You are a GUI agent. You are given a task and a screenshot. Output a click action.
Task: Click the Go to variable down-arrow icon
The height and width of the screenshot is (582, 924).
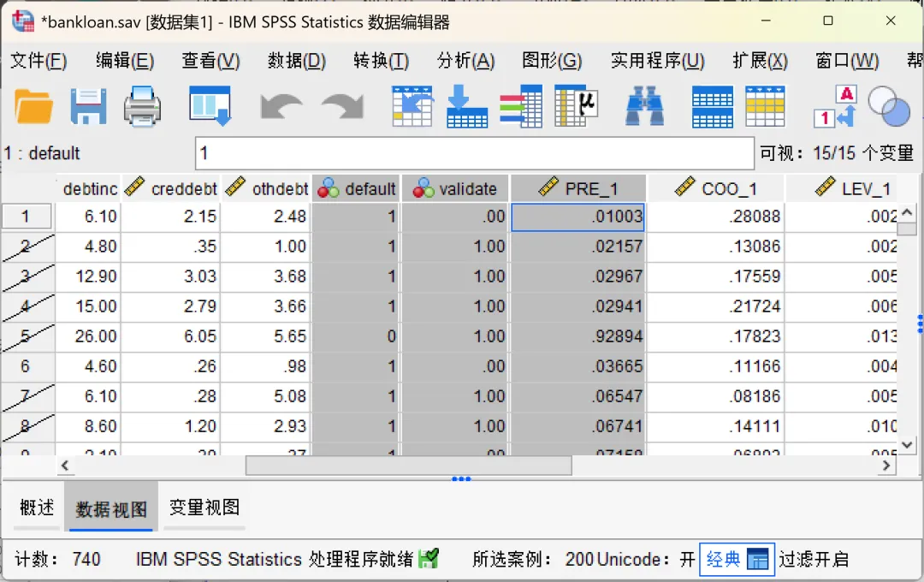coord(467,107)
